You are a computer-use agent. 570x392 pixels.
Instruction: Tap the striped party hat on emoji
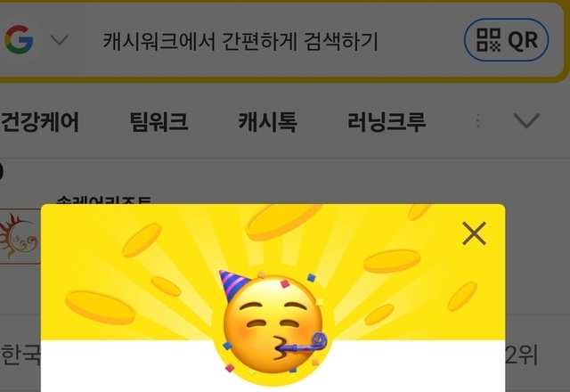[233, 286]
